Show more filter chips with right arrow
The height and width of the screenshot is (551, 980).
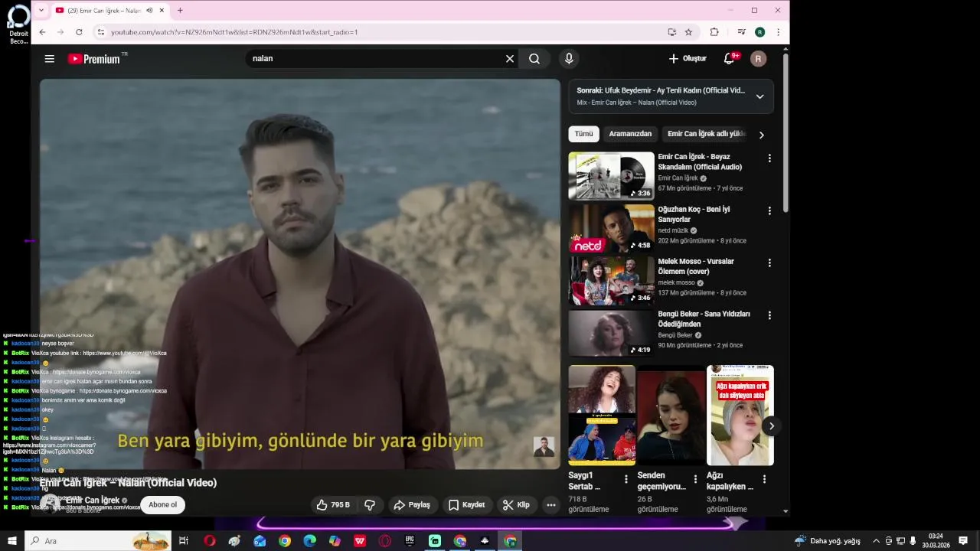(x=761, y=135)
